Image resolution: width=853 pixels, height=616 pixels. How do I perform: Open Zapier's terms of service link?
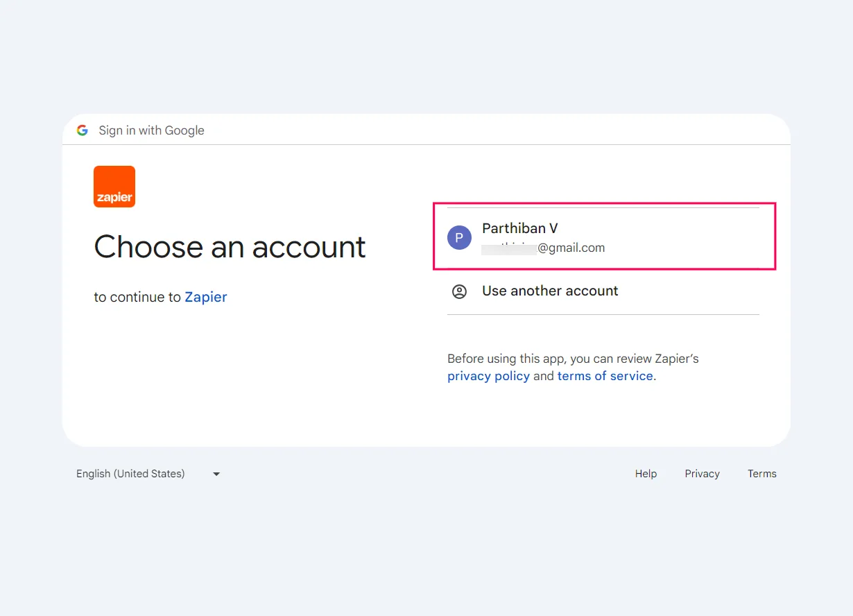[605, 376]
